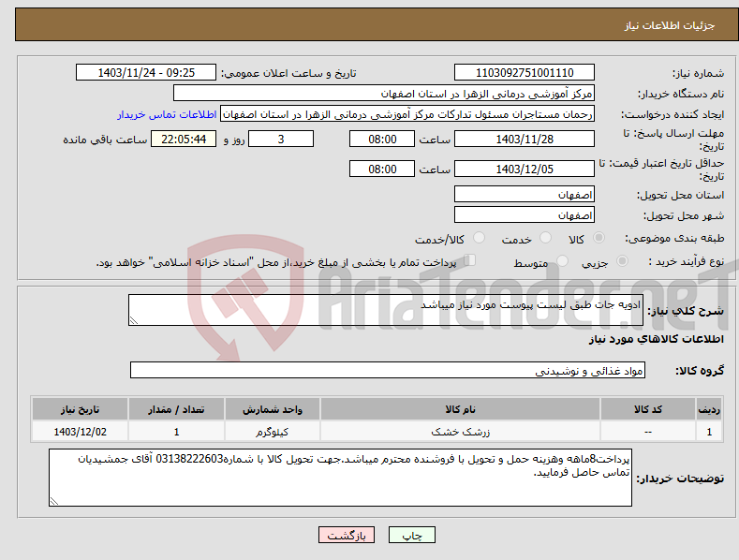Click the توضیحات خریدار notes textarea

click(340, 478)
